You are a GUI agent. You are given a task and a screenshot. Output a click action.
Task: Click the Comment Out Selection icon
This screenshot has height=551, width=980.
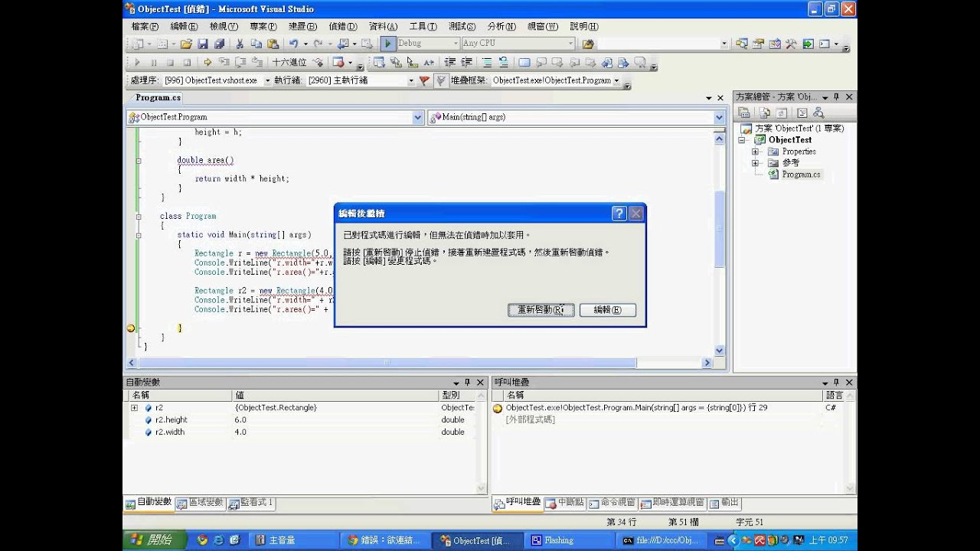click(486, 63)
